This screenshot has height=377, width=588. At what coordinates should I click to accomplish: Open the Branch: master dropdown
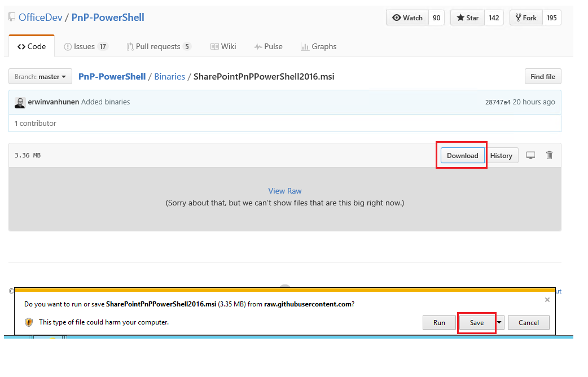40,77
